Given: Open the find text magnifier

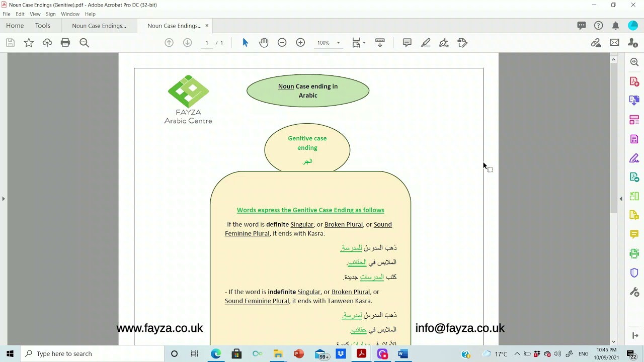Looking at the screenshot, I should [85, 43].
